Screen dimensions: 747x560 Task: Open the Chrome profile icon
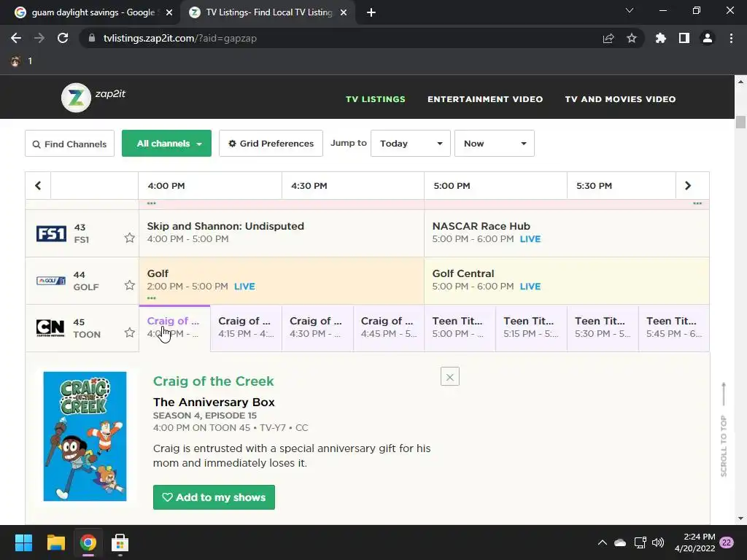click(x=708, y=38)
